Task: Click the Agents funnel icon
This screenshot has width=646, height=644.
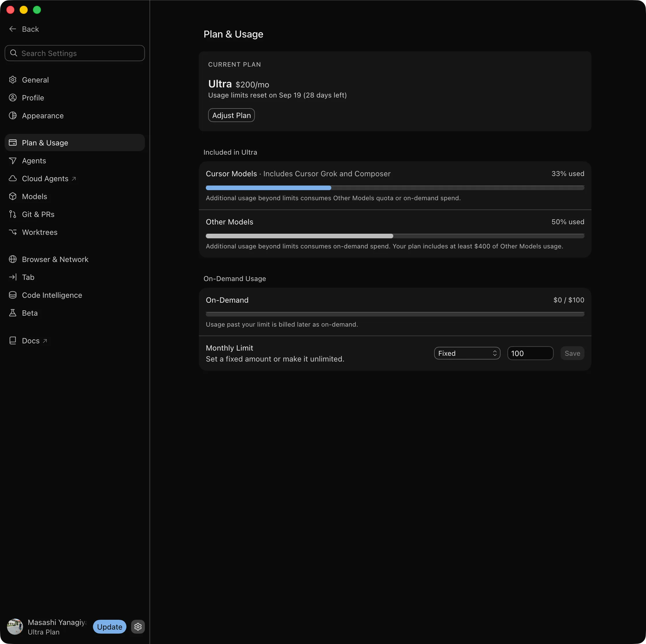Action: point(13,161)
